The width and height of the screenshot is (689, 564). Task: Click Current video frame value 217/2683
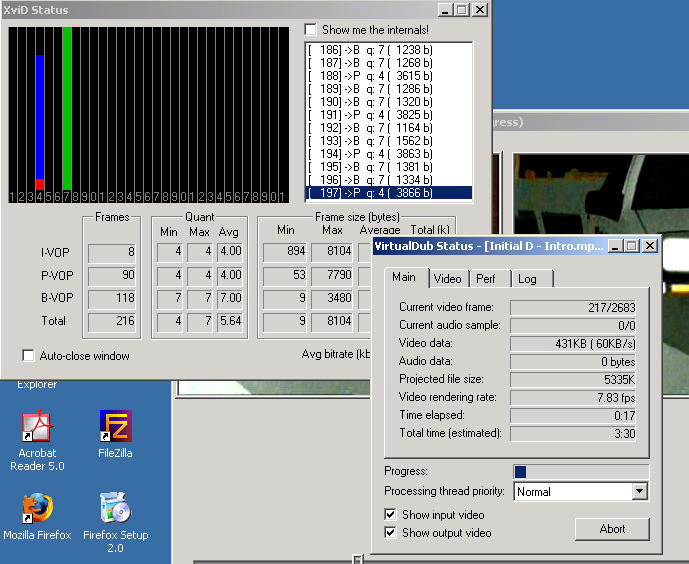coord(573,307)
